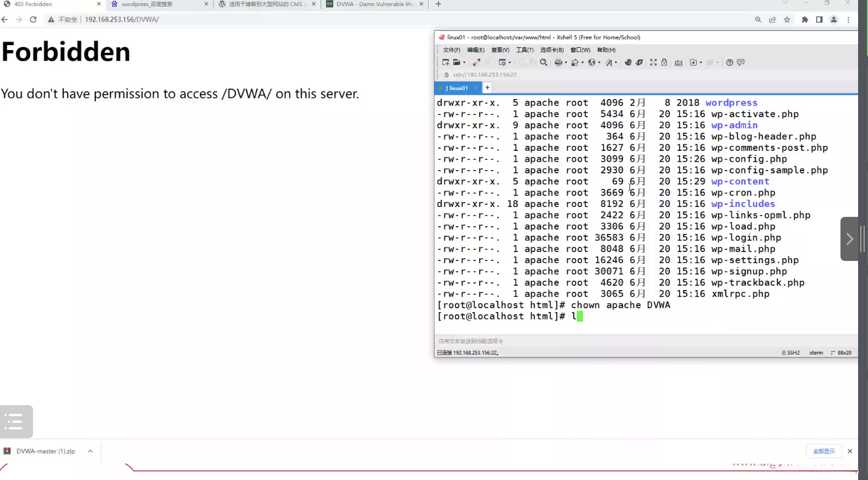The image size is (868, 480).
Task: Open the DVWA-master (1).zip download item
Action: click(45, 451)
